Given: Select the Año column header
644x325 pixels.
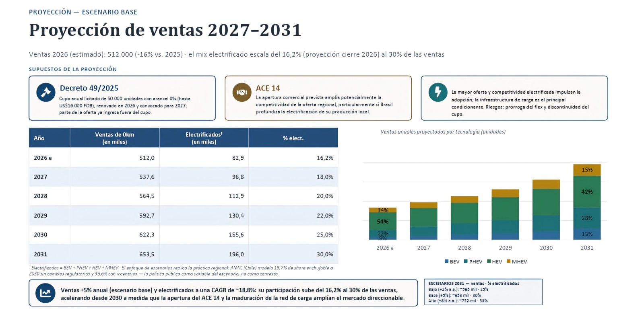Looking at the screenshot, I should click(x=50, y=138).
